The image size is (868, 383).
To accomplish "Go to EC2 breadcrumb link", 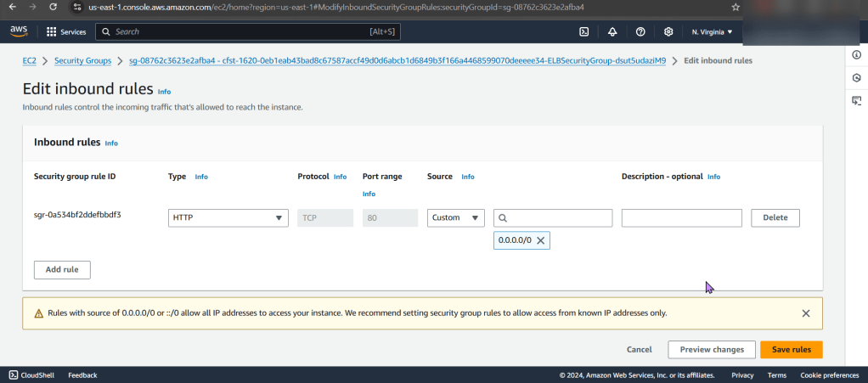I will coord(30,61).
